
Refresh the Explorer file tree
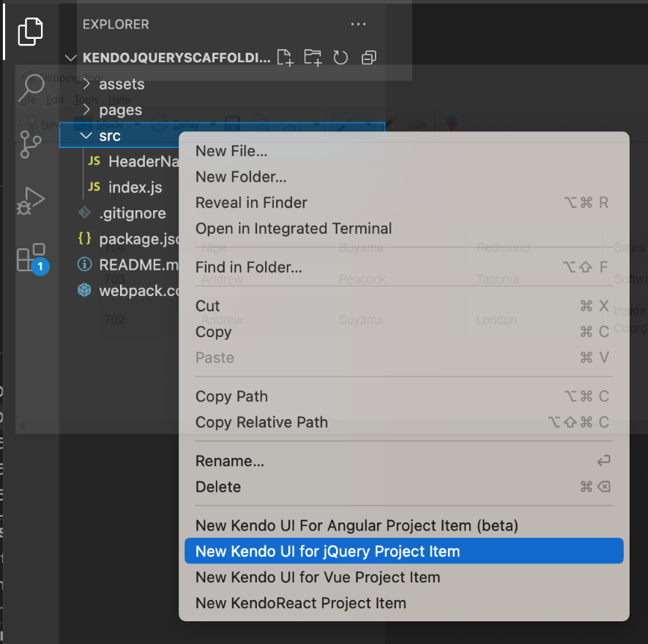click(x=340, y=58)
